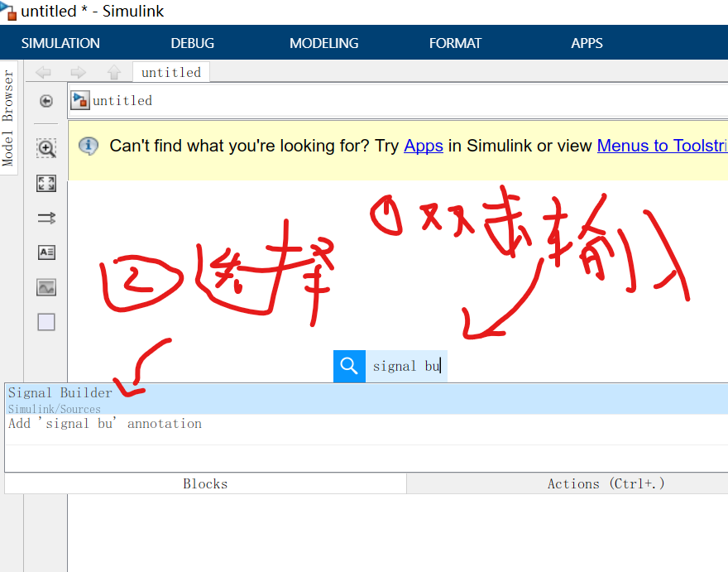Click the forward navigation arrow

pos(78,72)
